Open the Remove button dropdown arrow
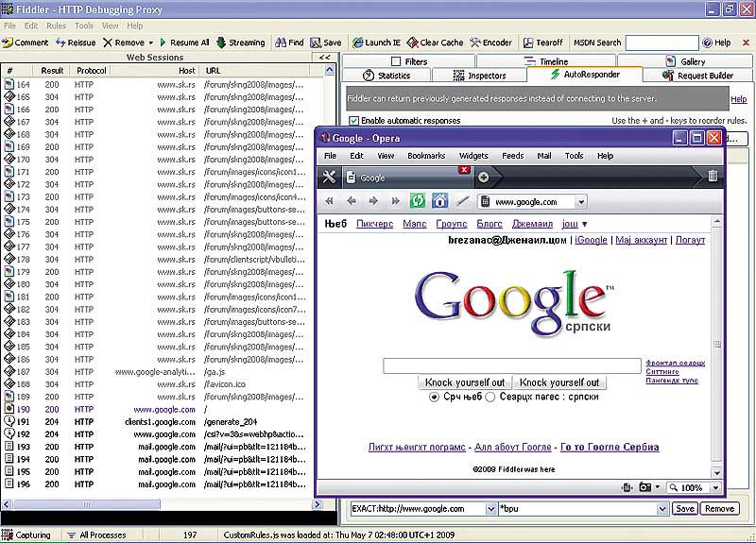Screen dimensions: 756x543 pos(151,42)
